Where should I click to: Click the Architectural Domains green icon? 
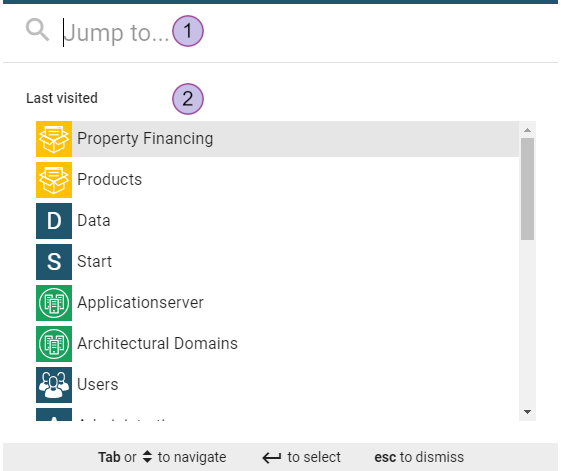click(54, 344)
